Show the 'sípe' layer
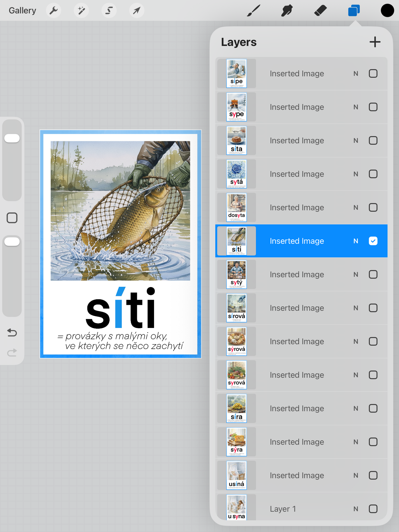This screenshot has height=532, width=399. [373, 73]
